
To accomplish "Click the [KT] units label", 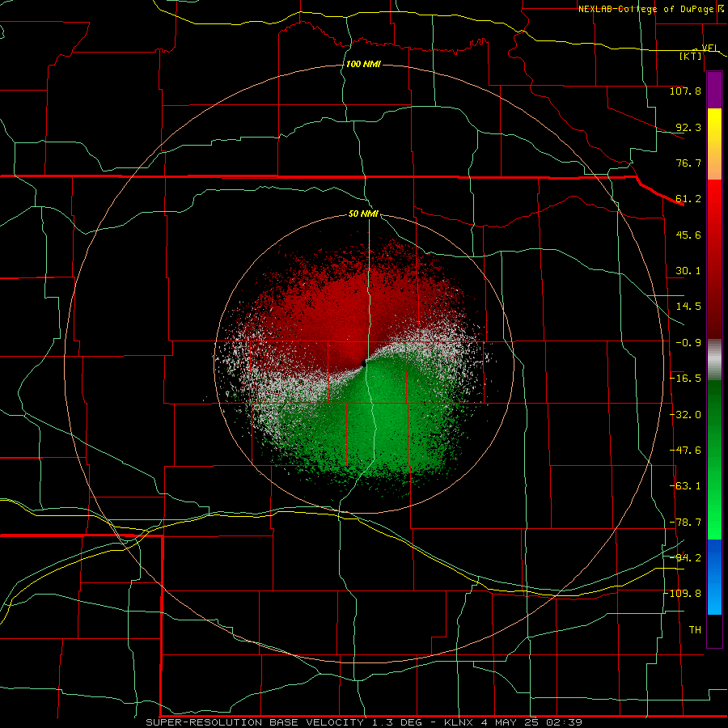I will [691, 56].
